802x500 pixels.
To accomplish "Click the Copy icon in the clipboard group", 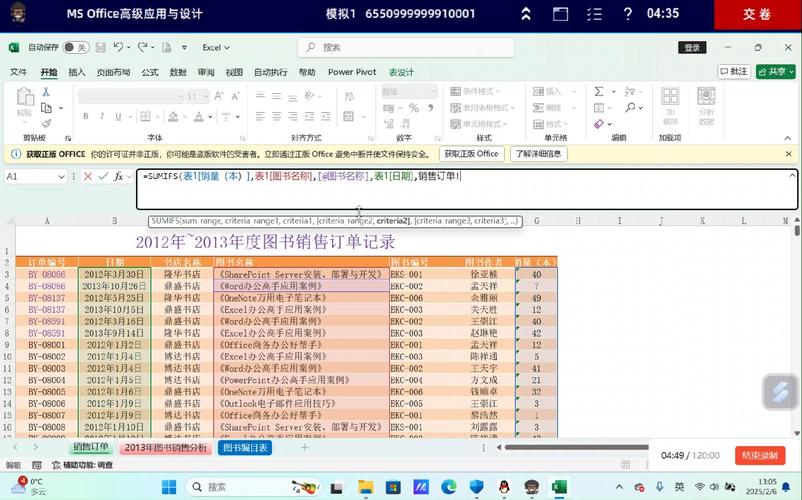I will tap(47, 108).
